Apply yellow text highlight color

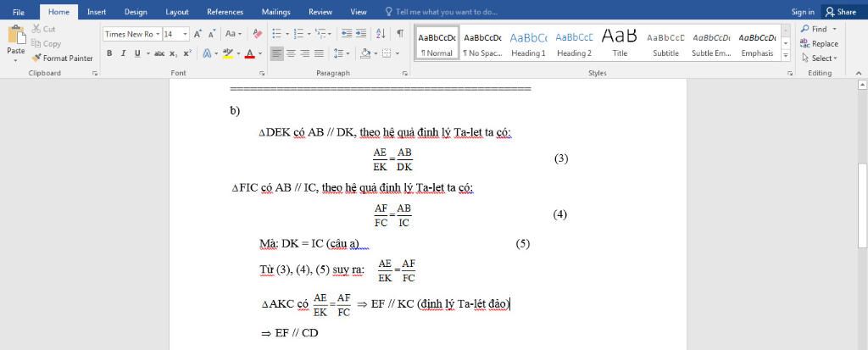[x=227, y=53]
